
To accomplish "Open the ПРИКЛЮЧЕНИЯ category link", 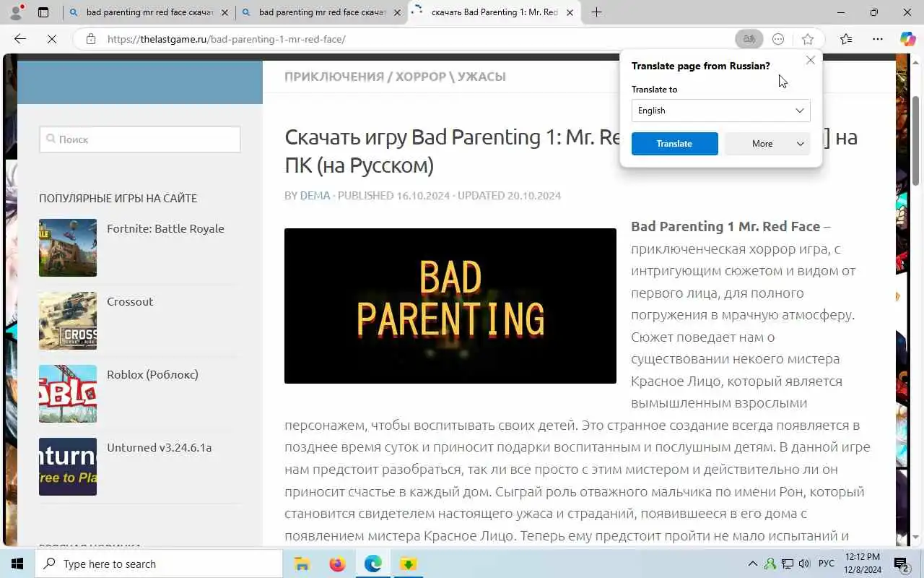I will coord(334,77).
